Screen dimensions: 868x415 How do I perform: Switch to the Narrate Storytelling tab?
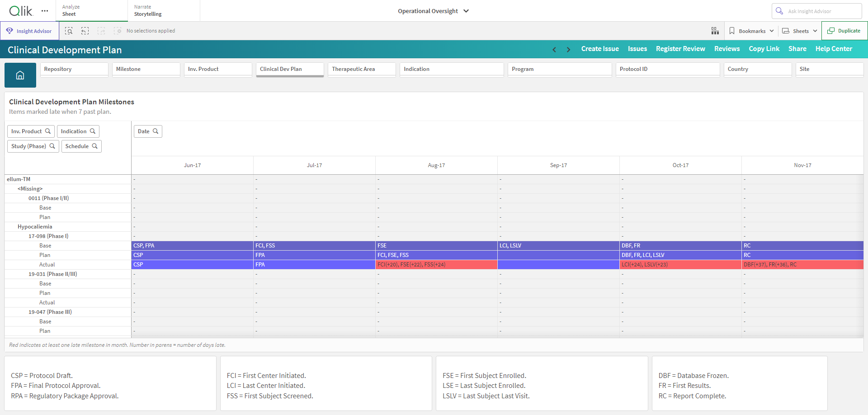164,11
